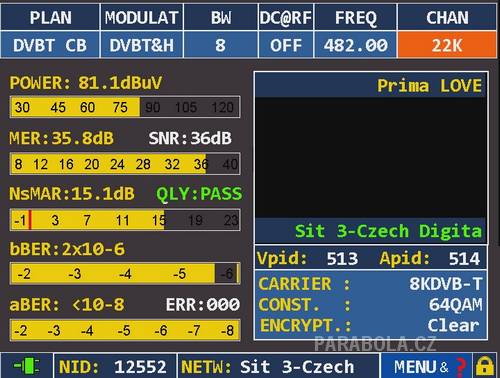Image resolution: width=500 pixels, height=378 pixels.
Task: Click the NsMAR:15.1dB reading
Action: pos(72,194)
